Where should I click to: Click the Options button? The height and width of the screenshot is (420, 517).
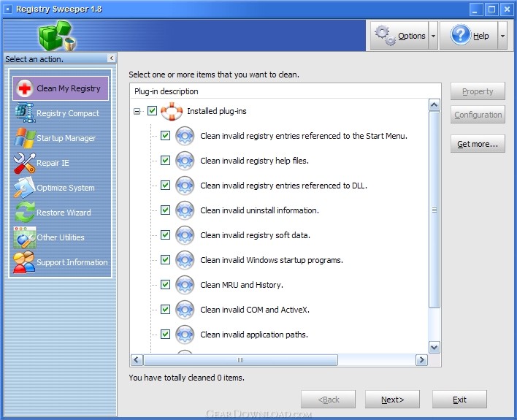coord(399,36)
